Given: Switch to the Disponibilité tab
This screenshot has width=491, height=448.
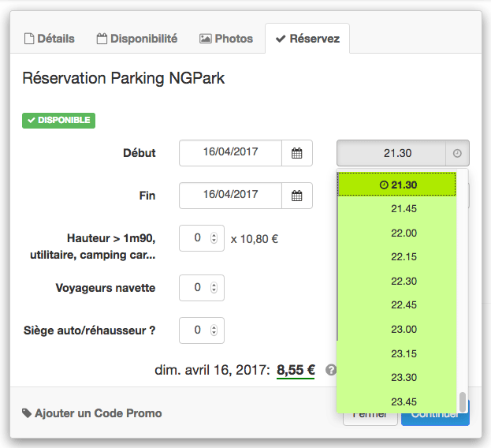Looking at the screenshot, I should tap(137, 39).
